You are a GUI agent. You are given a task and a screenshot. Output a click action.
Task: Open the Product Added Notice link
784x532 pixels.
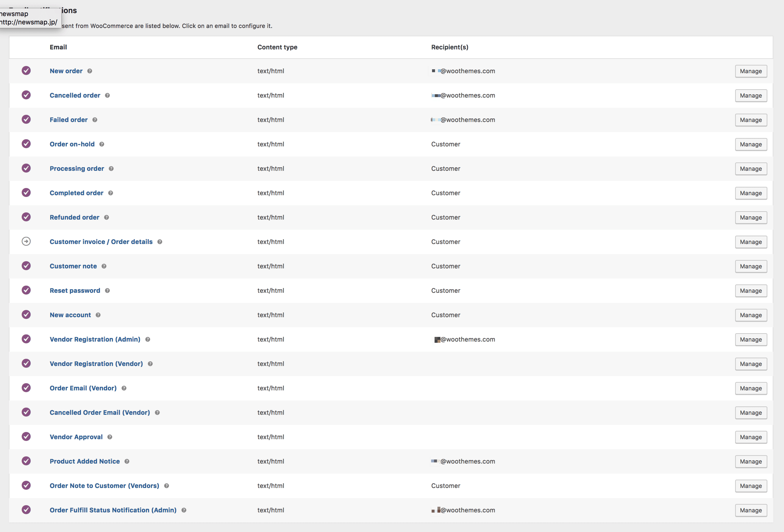[x=85, y=461]
